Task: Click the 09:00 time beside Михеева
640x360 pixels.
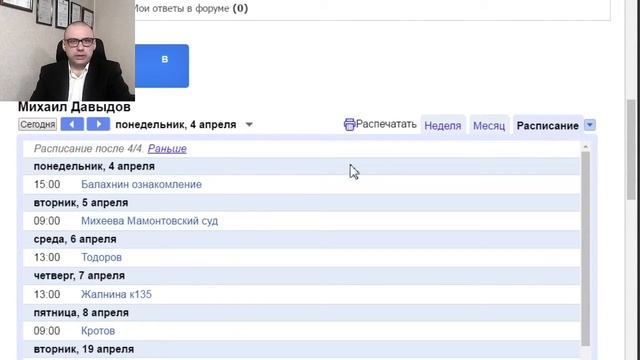Action: tap(47, 221)
